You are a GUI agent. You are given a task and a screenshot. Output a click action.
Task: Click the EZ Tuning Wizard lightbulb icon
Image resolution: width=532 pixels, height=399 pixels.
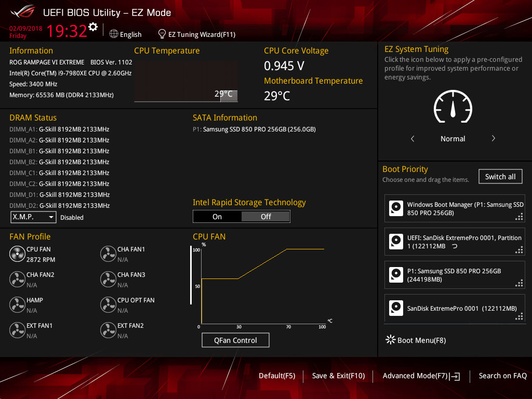(x=162, y=34)
